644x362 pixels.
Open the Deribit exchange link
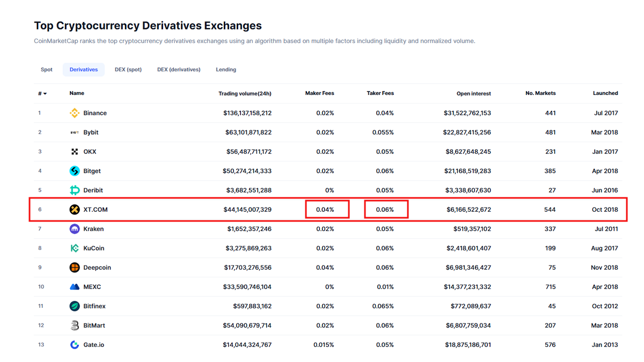93,190
